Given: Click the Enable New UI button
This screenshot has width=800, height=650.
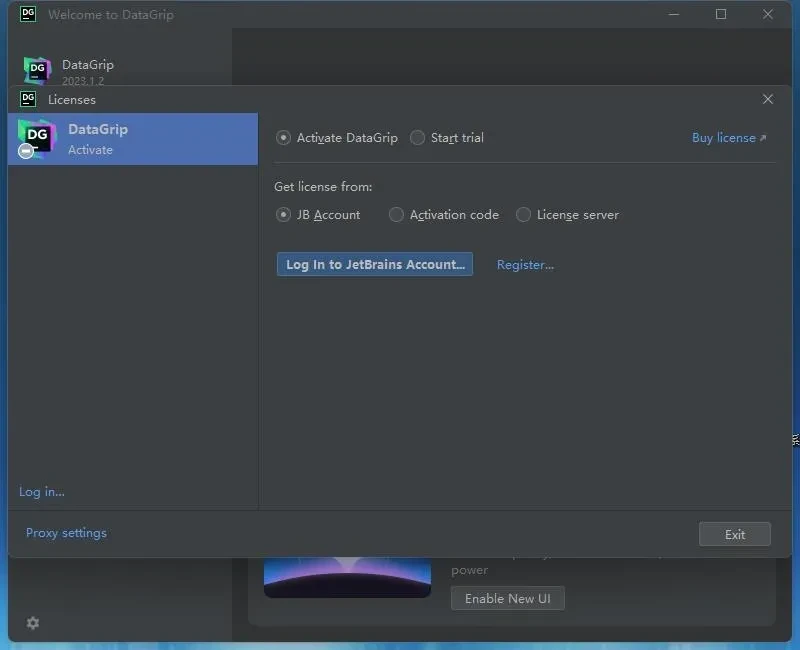Looking at the screenshot, I should (x=508, y=598).
